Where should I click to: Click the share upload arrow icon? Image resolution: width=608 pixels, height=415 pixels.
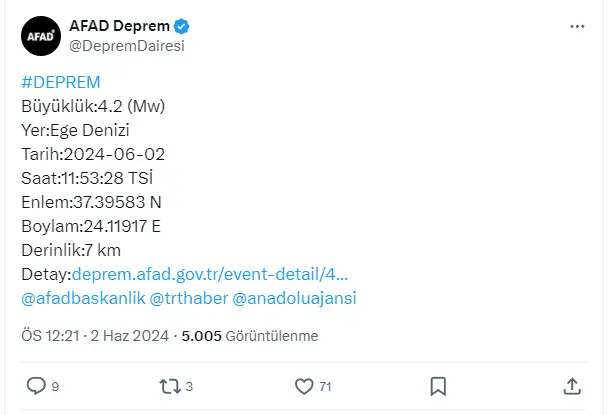pos(572,386)
